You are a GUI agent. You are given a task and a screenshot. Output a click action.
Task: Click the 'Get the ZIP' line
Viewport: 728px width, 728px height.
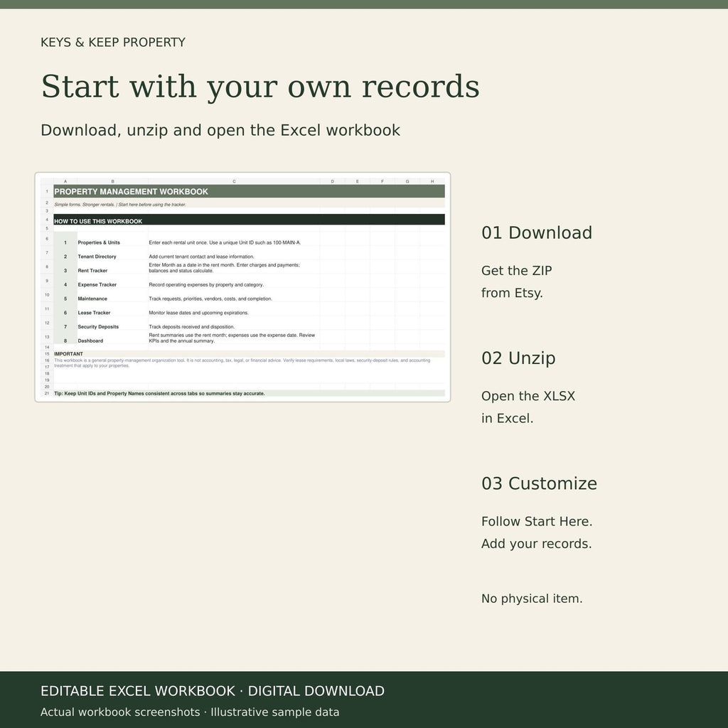coord(517,271)
